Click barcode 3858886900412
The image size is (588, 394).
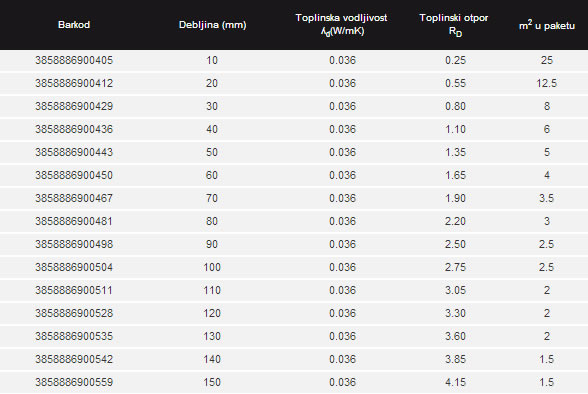(x=74, y=83)
